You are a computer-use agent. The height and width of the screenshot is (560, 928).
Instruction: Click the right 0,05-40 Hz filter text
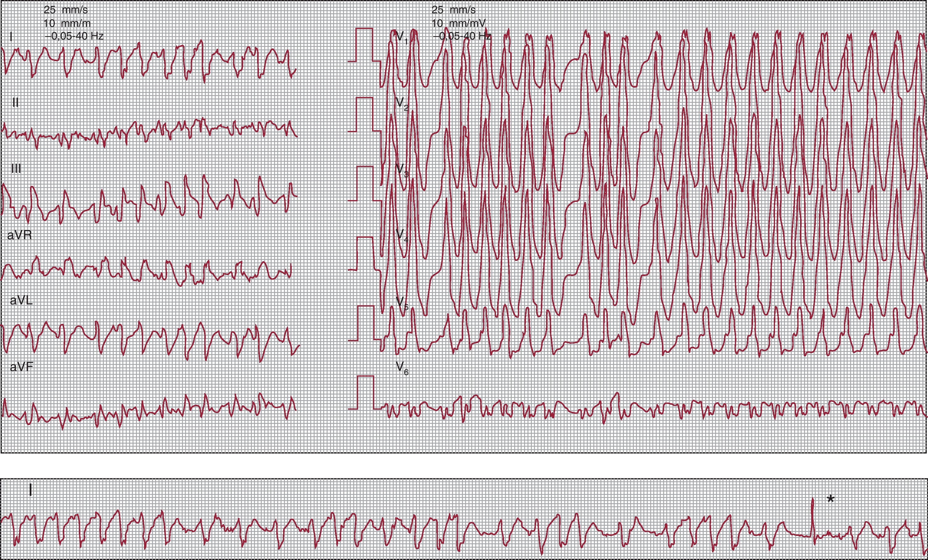(462, 36)
